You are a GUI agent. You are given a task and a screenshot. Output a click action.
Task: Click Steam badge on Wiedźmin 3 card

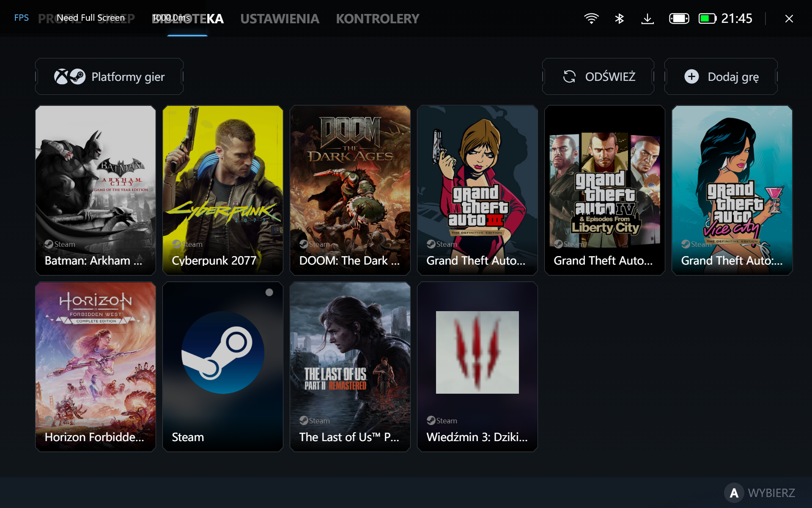click(x=442, y=421)
